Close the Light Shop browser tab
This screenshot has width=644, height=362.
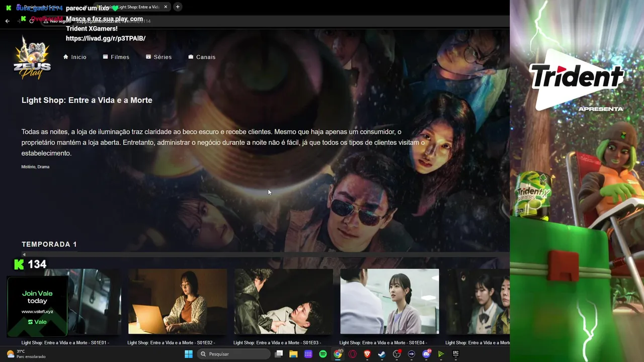pyautogui.click(x=166, y=7)
